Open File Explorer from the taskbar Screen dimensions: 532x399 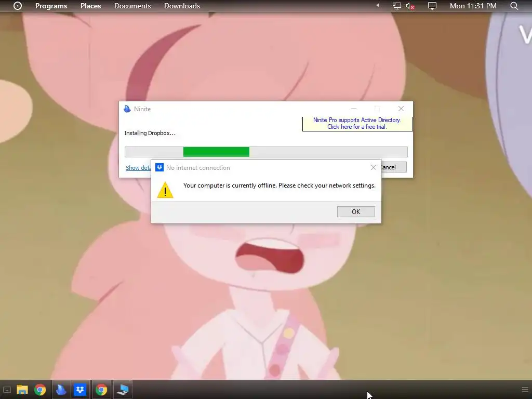22,390
